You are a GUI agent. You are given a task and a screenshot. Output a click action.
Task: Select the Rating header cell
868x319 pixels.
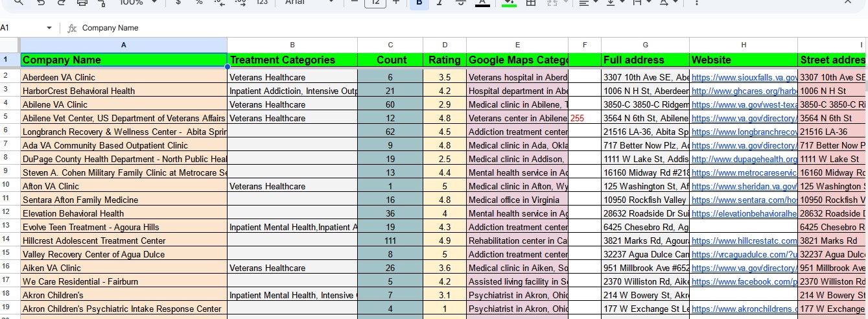[445, 60]
